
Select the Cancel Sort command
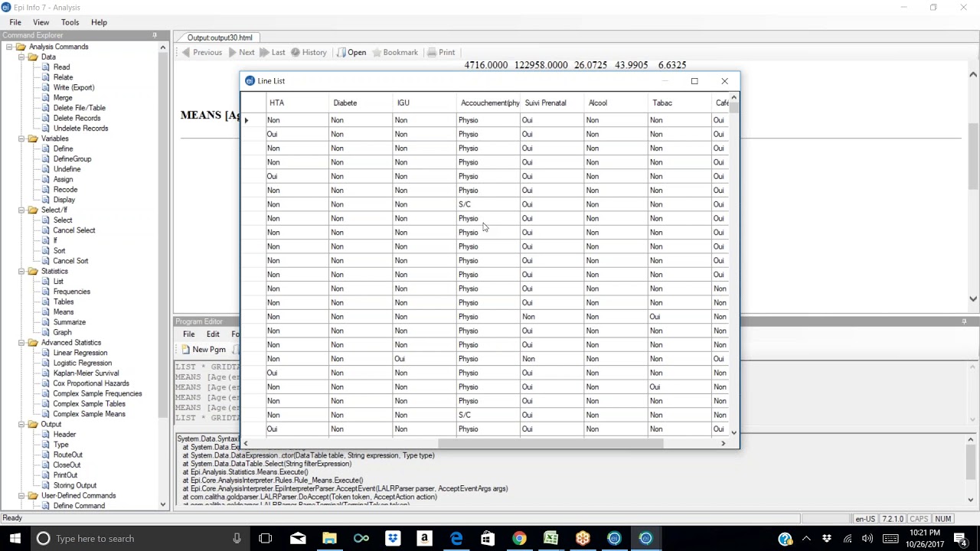[x=70, y=261]
